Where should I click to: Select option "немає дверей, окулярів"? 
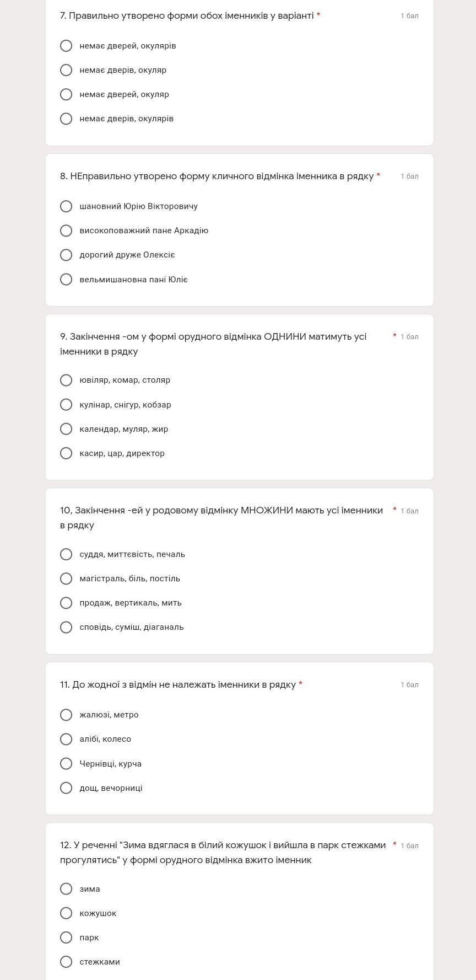click(x=66, y=46)
